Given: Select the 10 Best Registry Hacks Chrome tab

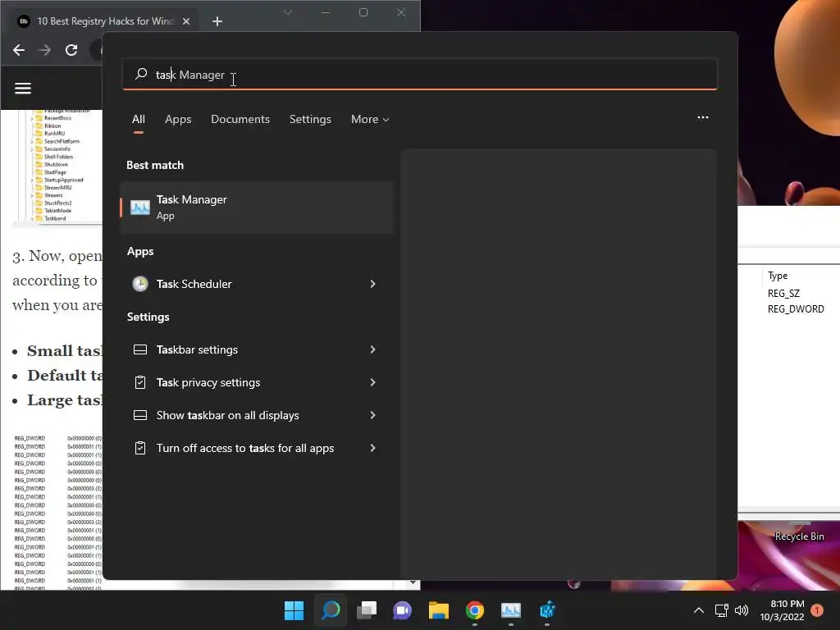Looking at the screenshot, I should click(x=106, y=21).
